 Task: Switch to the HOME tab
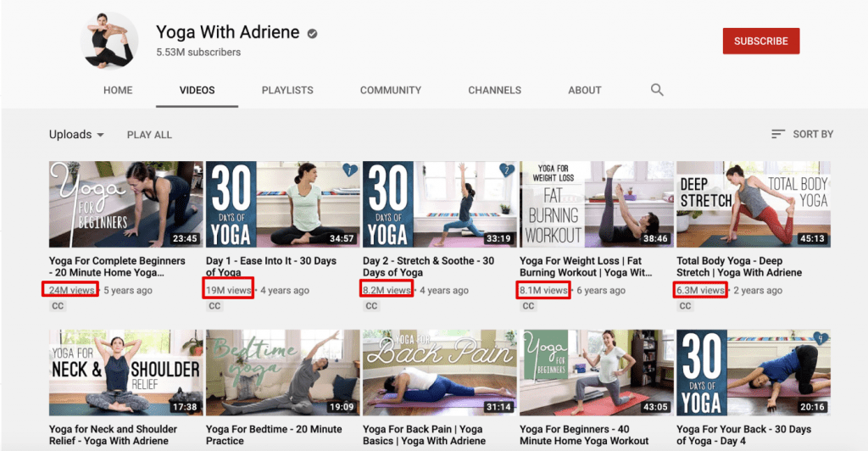coord(118,90)
